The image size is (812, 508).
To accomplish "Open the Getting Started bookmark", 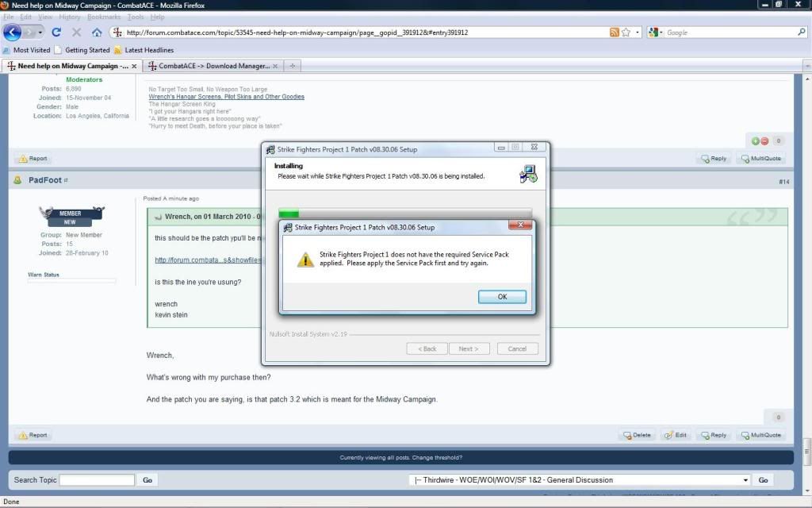I will click(x=82, y=50).
